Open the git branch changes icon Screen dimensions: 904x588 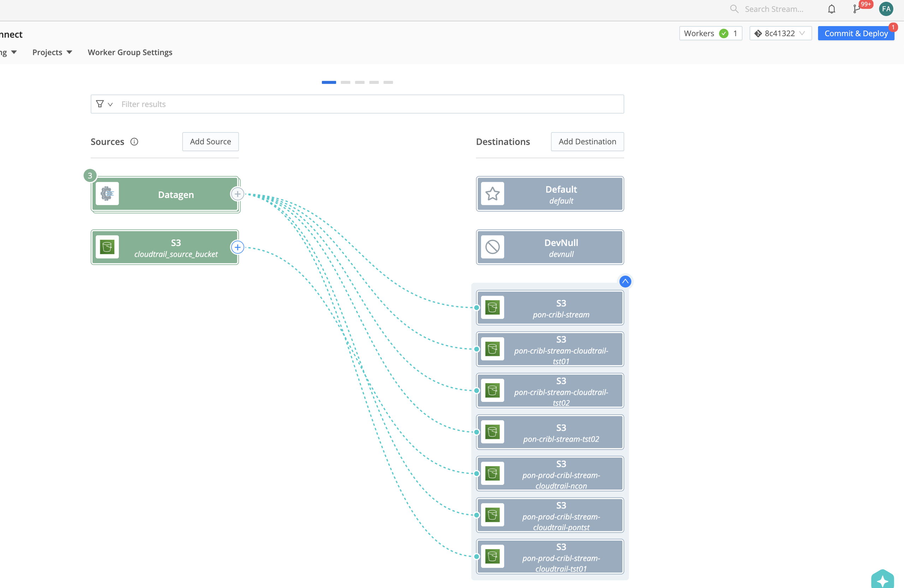pyautogui.click(x=856, y=9)
